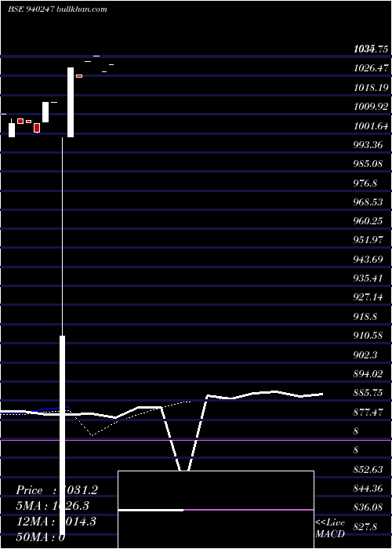Click the 5MA moving average readout
392x549 pixels.
[53, 507]
